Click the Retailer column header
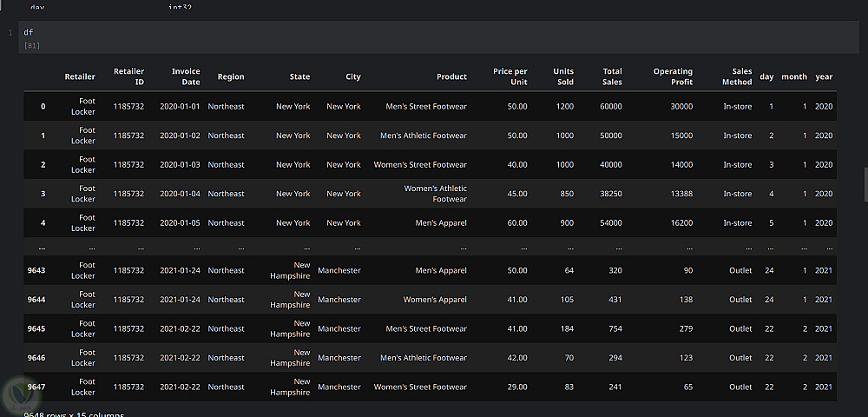This screenshot has width=868, height=417. tap(80, 76)
